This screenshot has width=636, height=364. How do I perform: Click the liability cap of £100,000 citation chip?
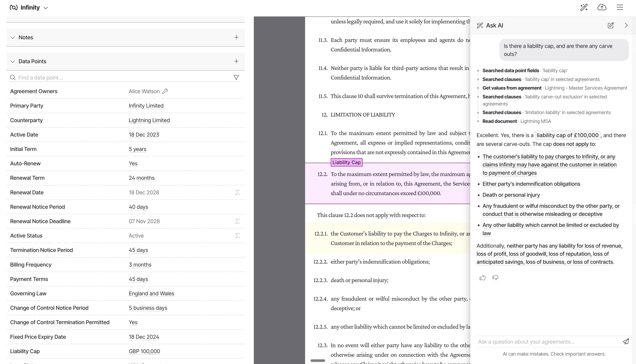[567, 135]
